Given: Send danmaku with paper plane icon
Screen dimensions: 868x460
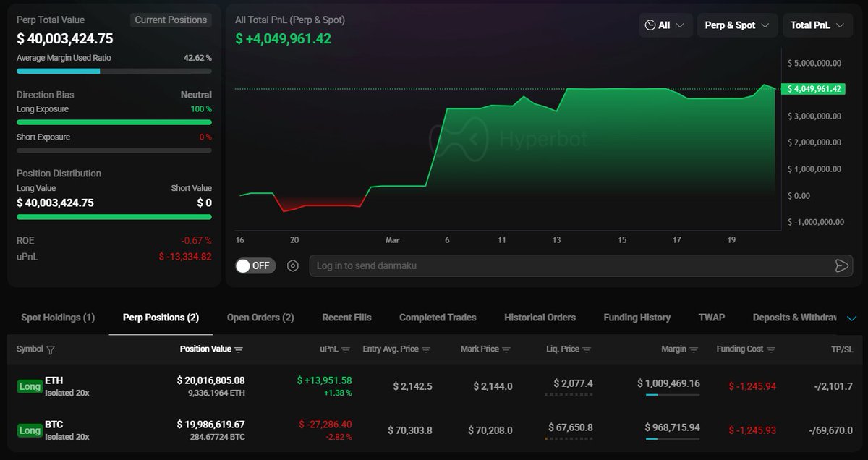Looking at the screenshot, I should pos(841,265).
